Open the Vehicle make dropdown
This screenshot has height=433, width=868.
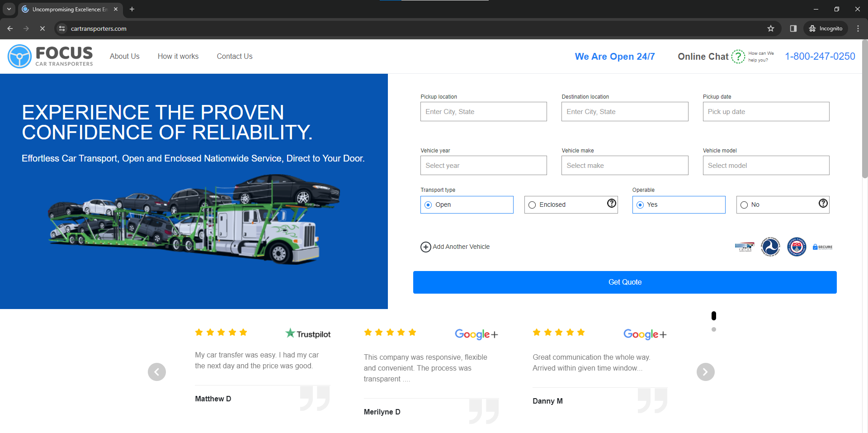click(x=624, y=165)
